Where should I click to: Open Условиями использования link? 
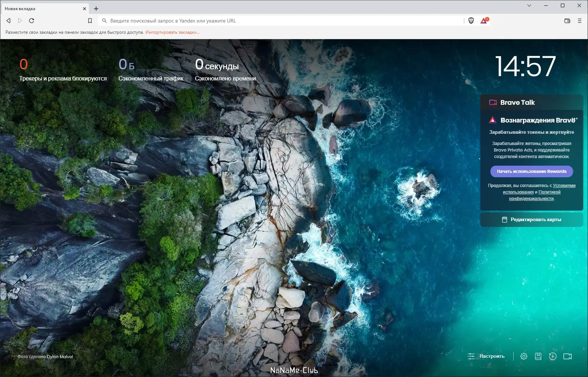tap(539, 189)
